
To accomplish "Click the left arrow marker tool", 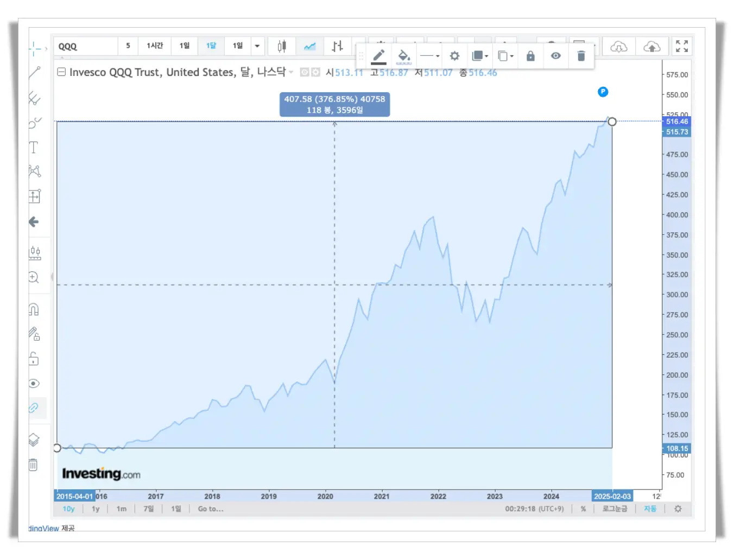I will [x=34, y=221].
